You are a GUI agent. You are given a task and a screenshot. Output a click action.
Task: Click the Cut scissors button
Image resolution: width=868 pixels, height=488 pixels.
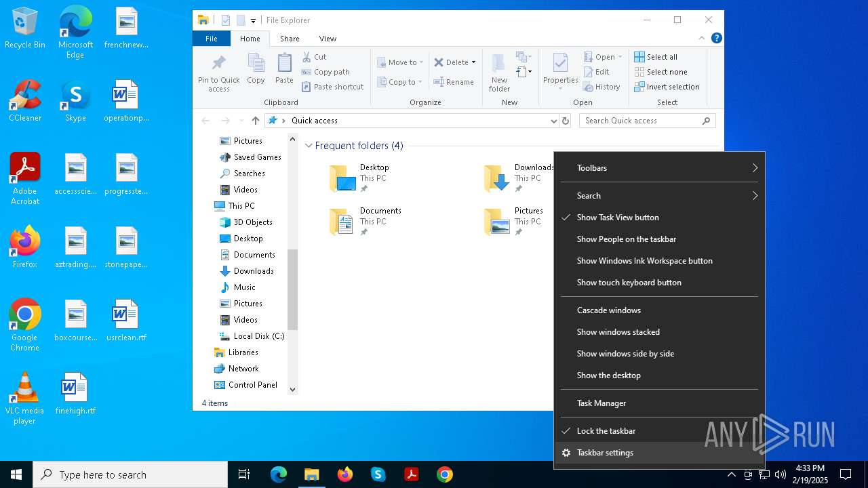[314, 57]
